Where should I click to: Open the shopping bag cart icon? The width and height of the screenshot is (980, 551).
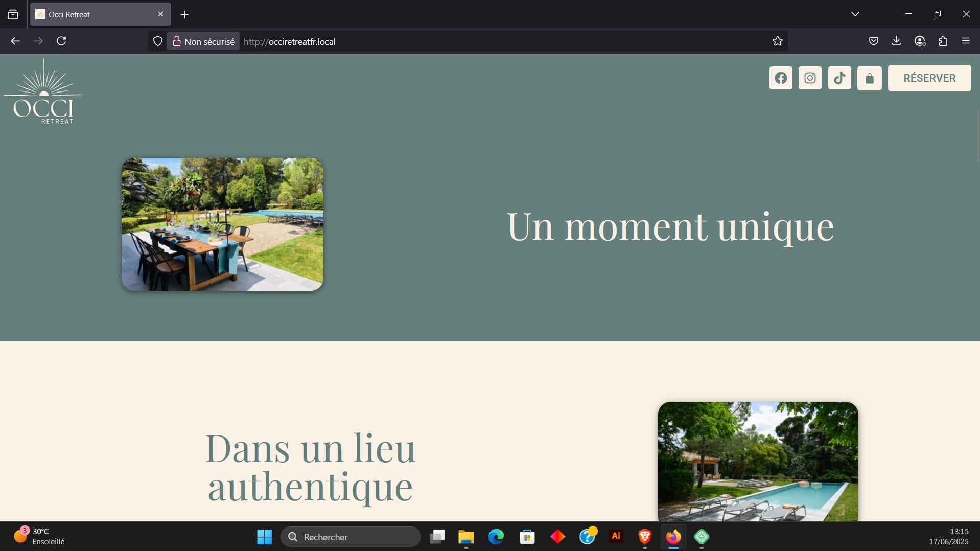pos(870,78)
